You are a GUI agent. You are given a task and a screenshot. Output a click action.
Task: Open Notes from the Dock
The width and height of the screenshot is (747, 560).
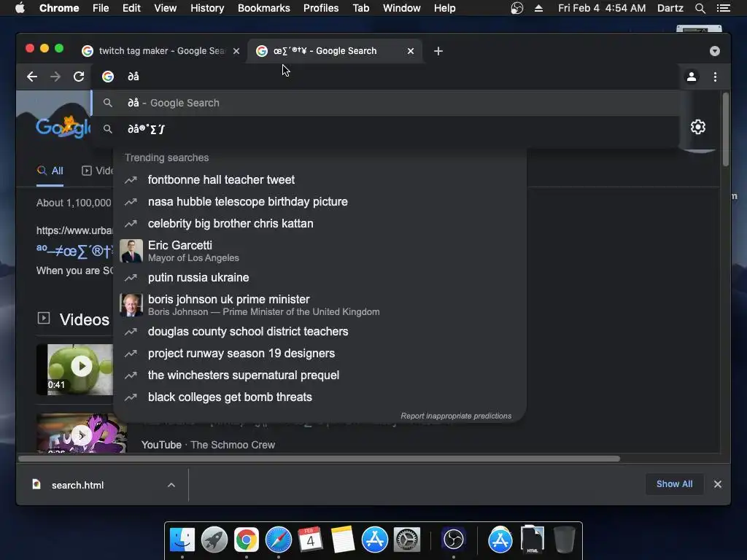pos(343,540)
